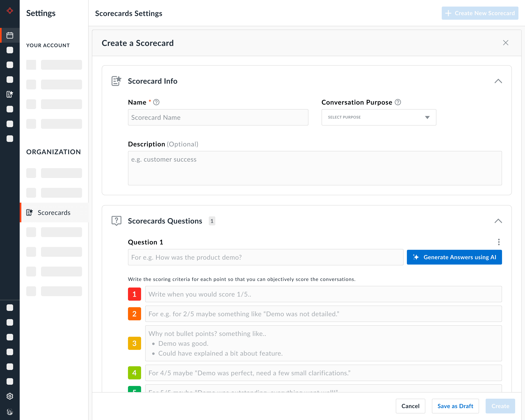Open the Select Purpose dropdown

tap(379, 117)
